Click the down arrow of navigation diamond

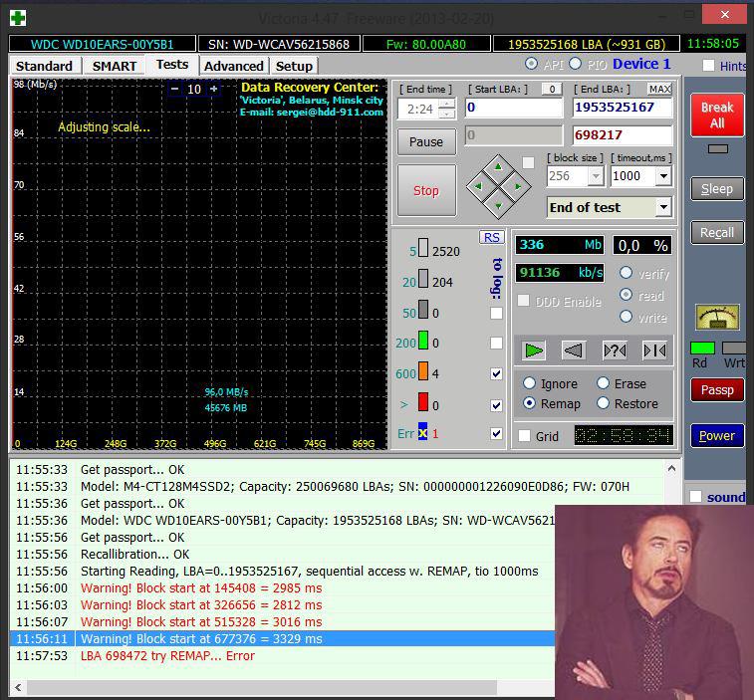[x=498, y=206]
